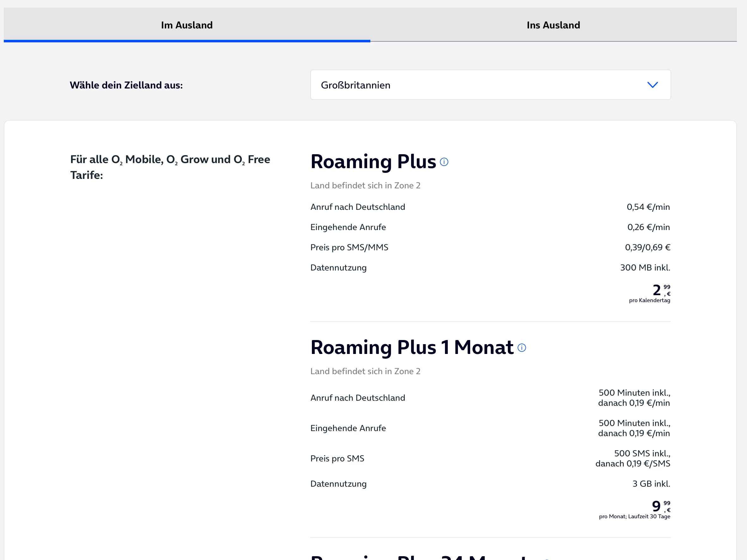Click the 0,54 €/min call rate
747x560 pixels.
click(x=648, y=207)
